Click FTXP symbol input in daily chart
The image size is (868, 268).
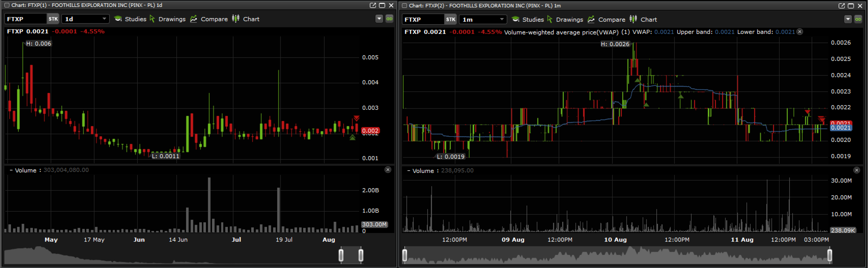25,19
